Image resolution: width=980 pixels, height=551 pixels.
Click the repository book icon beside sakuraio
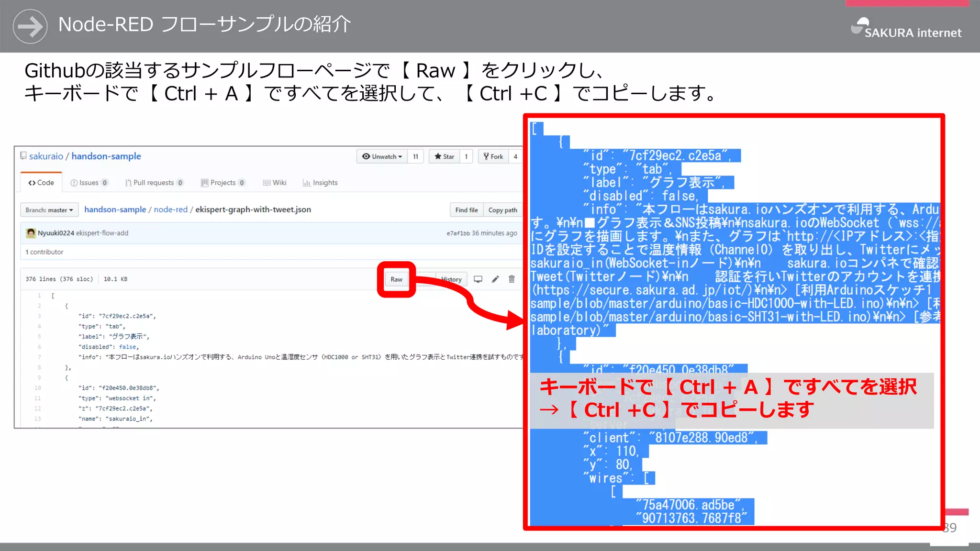click(23, 156)
